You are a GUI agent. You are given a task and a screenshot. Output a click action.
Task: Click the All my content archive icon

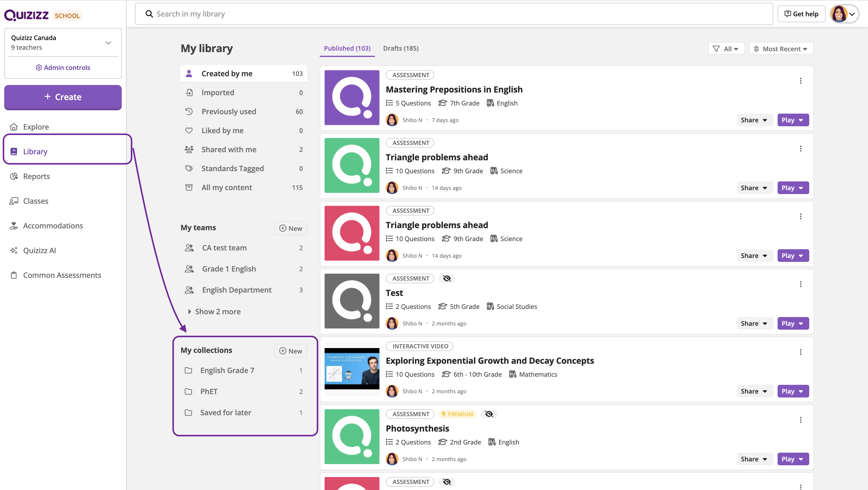click(x=189, y=187)
